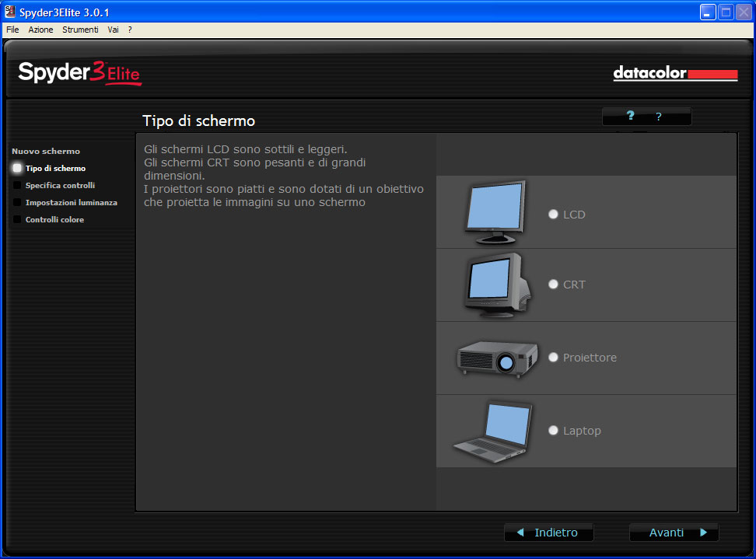
Task: Proceed with the Avanti button
Action: (x=674, y=533)
